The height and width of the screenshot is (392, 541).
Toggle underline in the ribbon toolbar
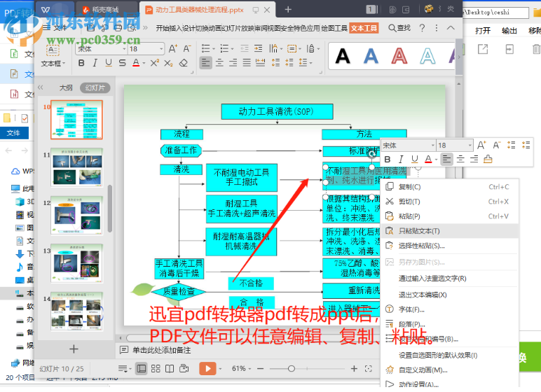(109, 63)
